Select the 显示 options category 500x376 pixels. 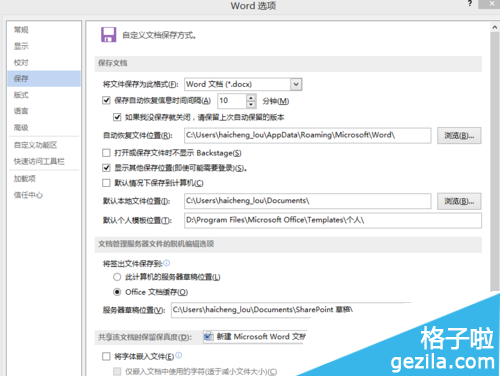point(21,46)
